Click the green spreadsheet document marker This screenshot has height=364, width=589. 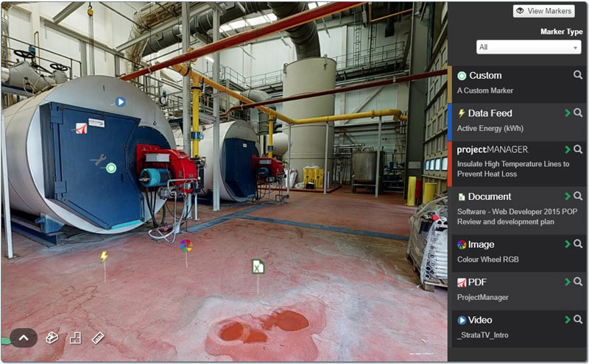[258, 267]
